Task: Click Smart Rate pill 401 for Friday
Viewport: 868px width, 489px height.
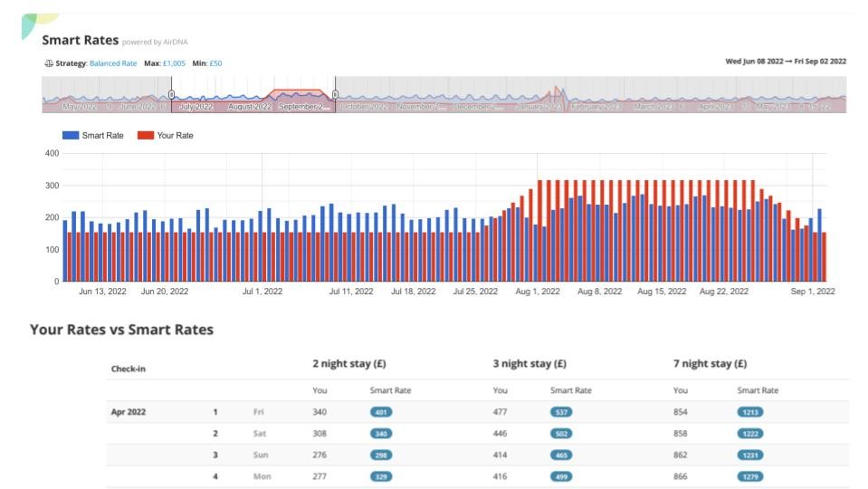Action: tap(381, 412)
